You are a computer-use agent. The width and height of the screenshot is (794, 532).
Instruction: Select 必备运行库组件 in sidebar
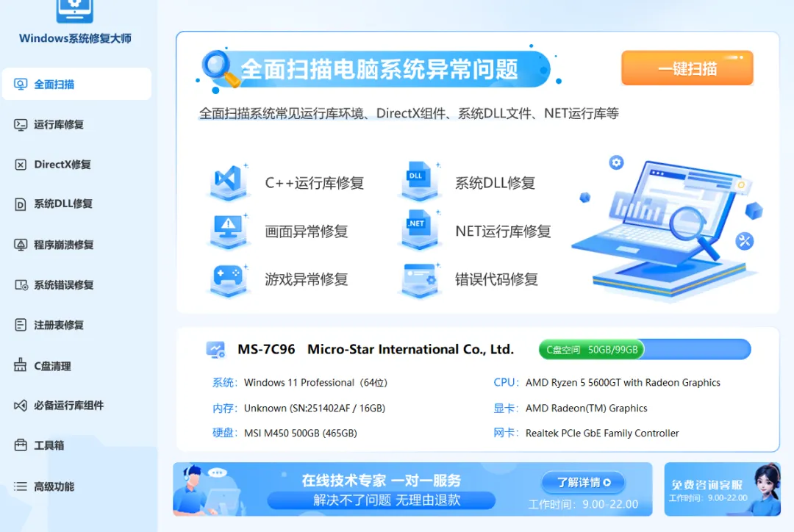pyautogui.click(x=76, y=406)
